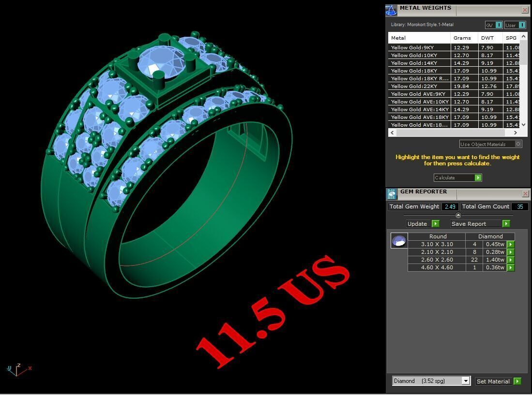Select the Yellow Gold:18KY row
The image size is (532, 395).
click(454, 71)
